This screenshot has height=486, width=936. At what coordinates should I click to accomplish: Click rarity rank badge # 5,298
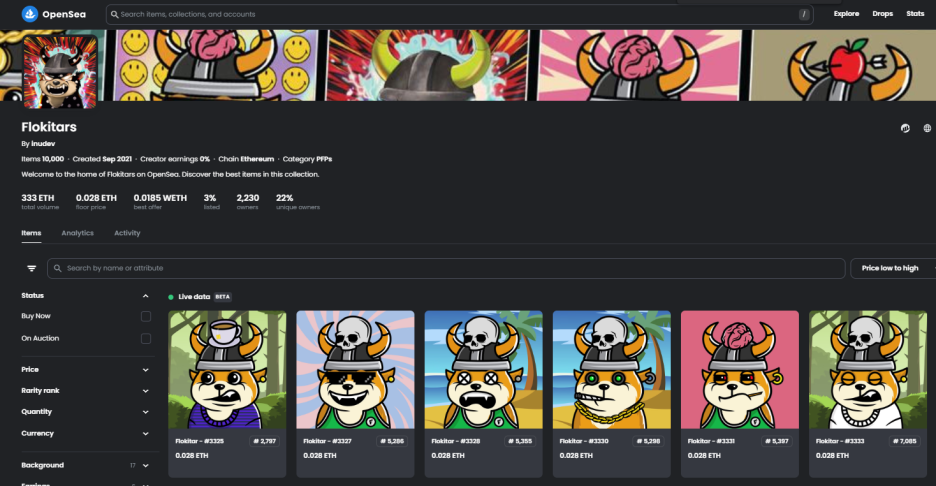coord(648,441)
